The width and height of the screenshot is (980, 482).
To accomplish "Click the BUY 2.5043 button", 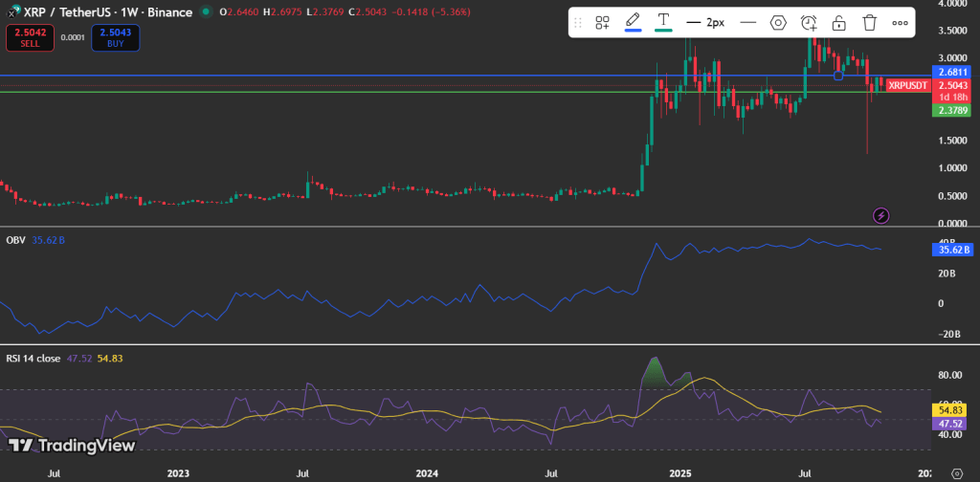I will (x=116, y=38).
